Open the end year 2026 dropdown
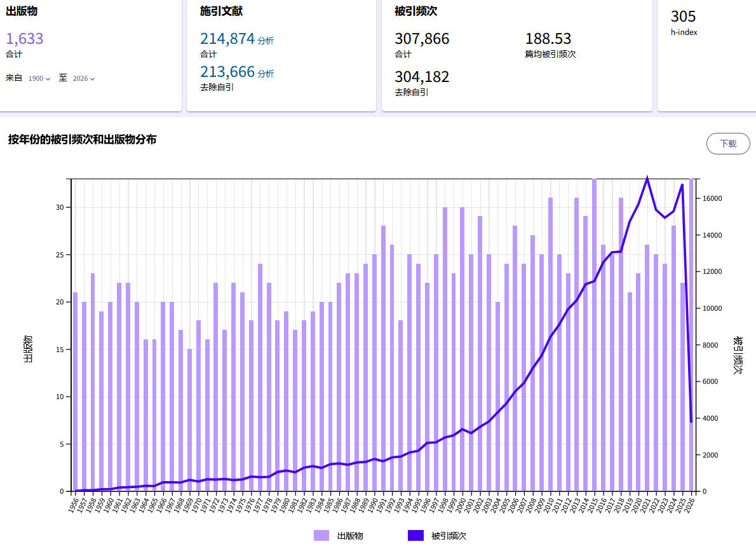Image resolution: width=756 pixels, height=551 pixels. tap(84, 79)
